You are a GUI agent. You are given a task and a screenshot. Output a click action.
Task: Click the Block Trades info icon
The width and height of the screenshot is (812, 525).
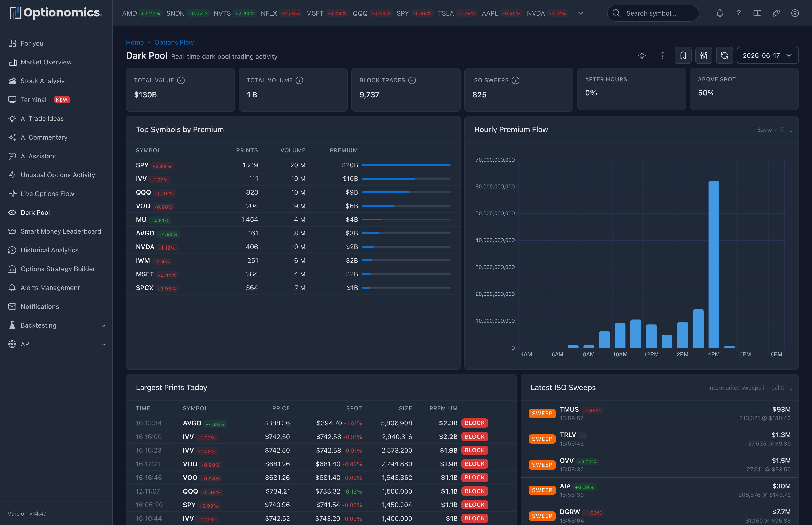412,80
